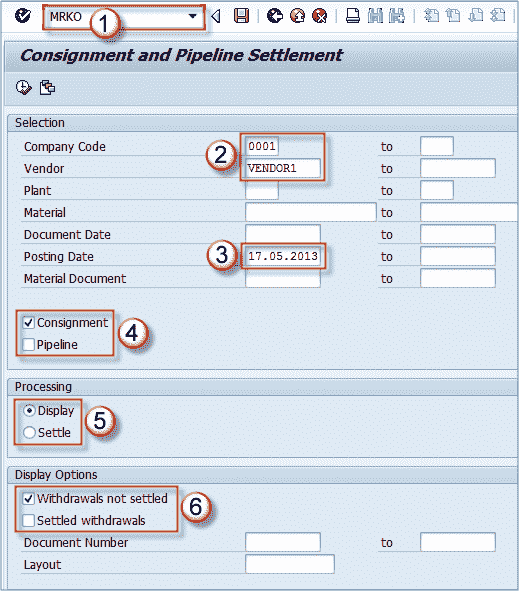
Task: Click the Print icon in toolbar
Action: (353, 16)
